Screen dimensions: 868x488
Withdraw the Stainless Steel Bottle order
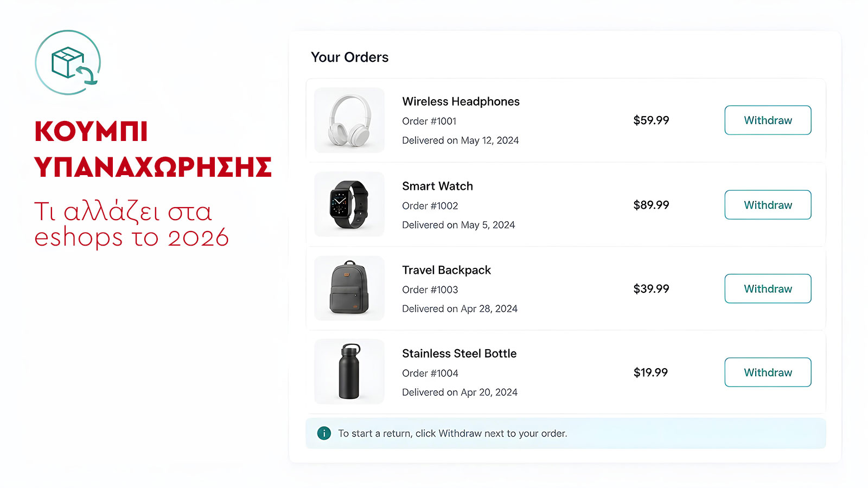[768, 373]
